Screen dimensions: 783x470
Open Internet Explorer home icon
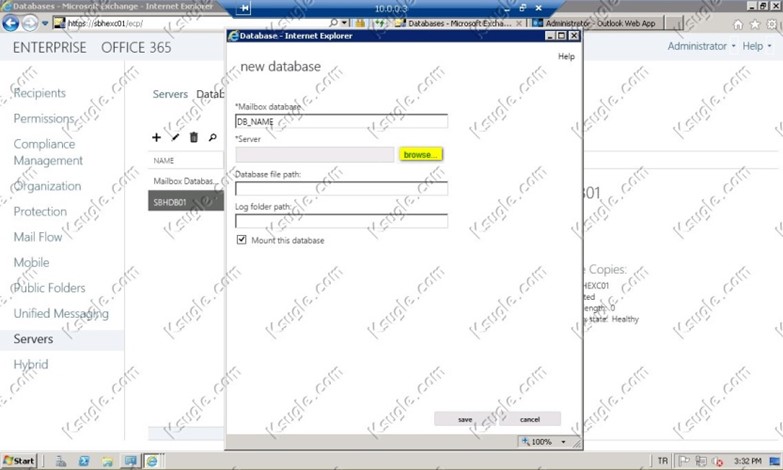pyautogui.click(x=738, y=24)
